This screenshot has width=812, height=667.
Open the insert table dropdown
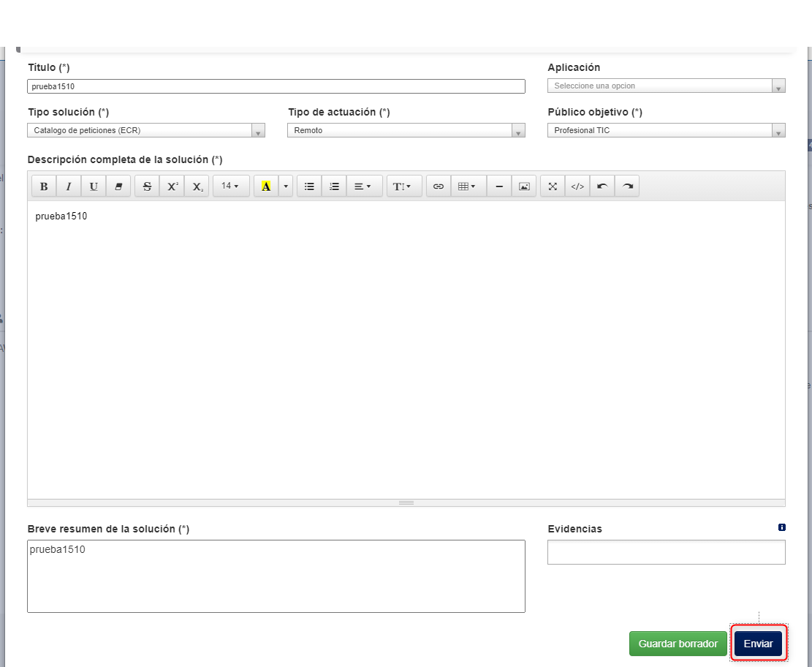(x=468, y=186)
